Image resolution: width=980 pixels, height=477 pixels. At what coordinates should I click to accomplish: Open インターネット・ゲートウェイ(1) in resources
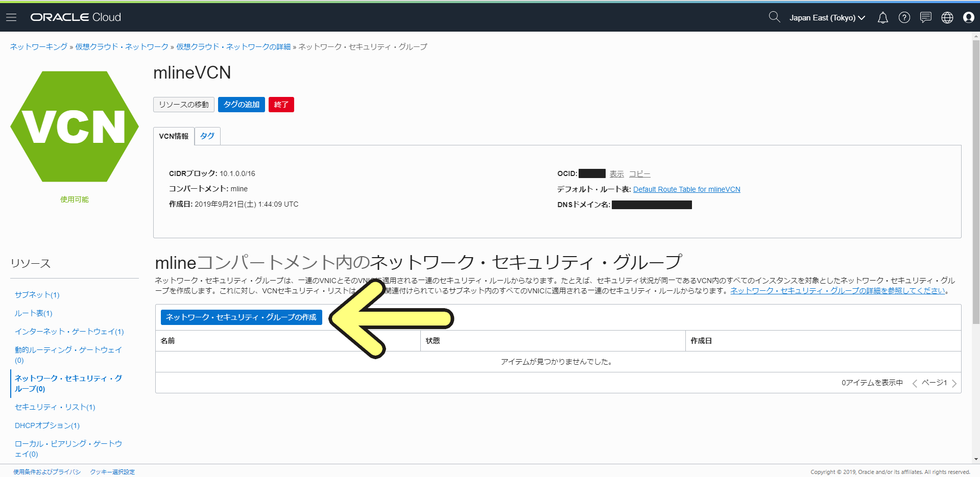click(69, 332)
